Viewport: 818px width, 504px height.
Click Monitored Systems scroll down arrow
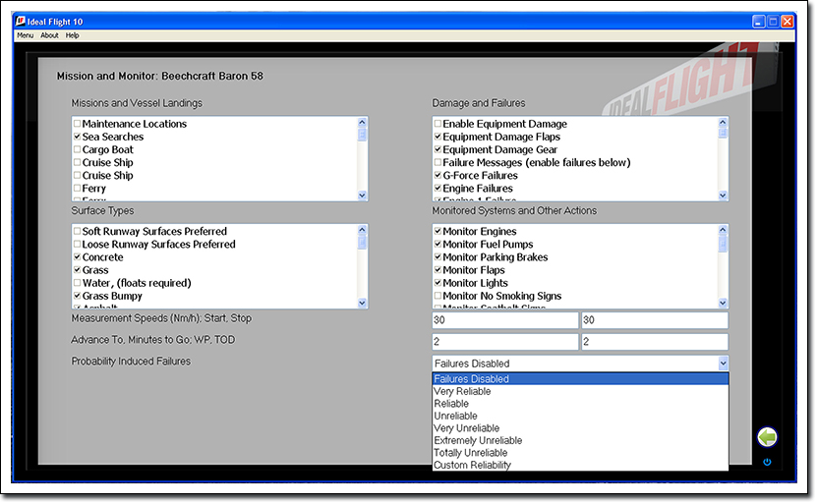pos(723,303)
